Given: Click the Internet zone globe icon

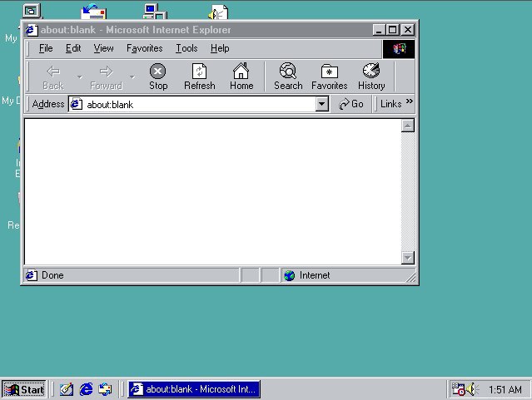Looking at the screenshot, I should point(290,275).
